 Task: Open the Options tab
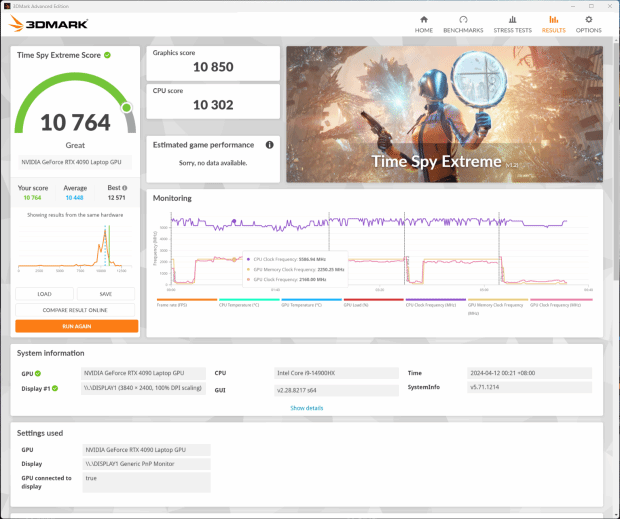(588, 25)
